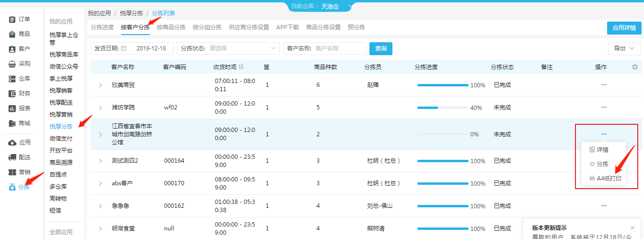644x239 pixels.
Task: Click the 商品 bag icon in sidebar
Action: 12,34
